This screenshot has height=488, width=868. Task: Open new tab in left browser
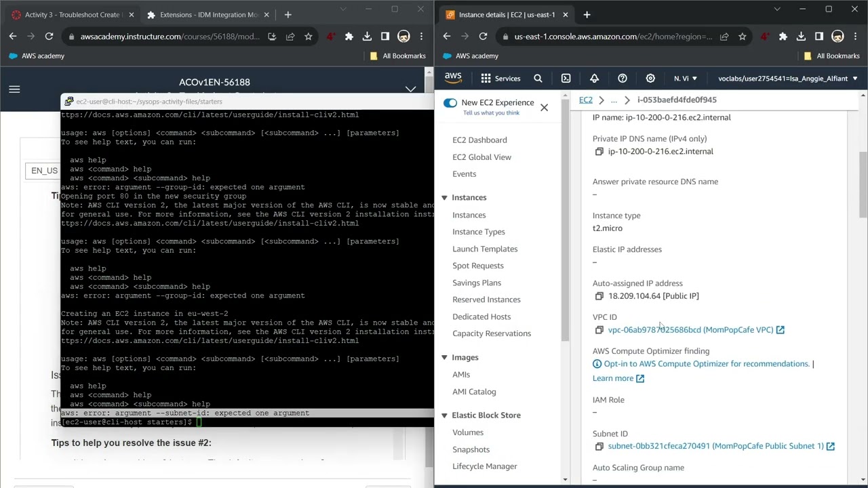(x=288, y=14)
